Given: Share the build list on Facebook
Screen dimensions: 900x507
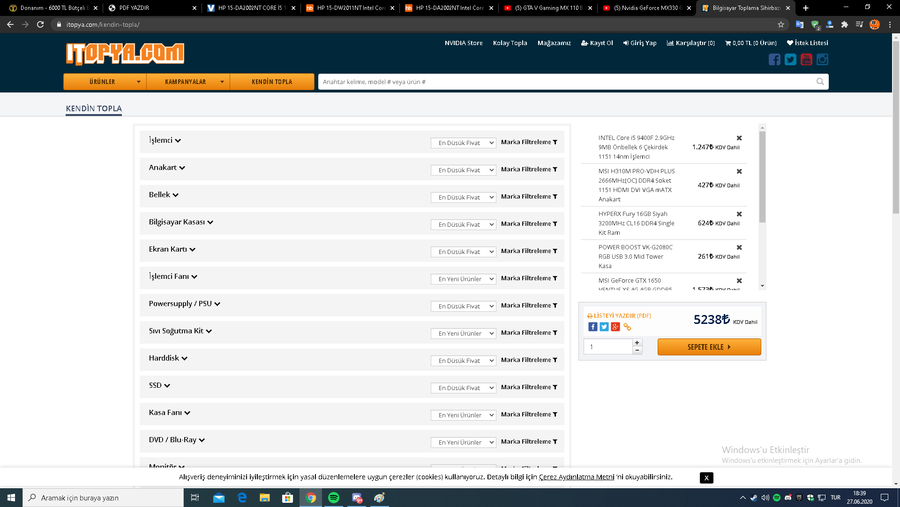Looking at the screenshot, I should click(592, 327).
